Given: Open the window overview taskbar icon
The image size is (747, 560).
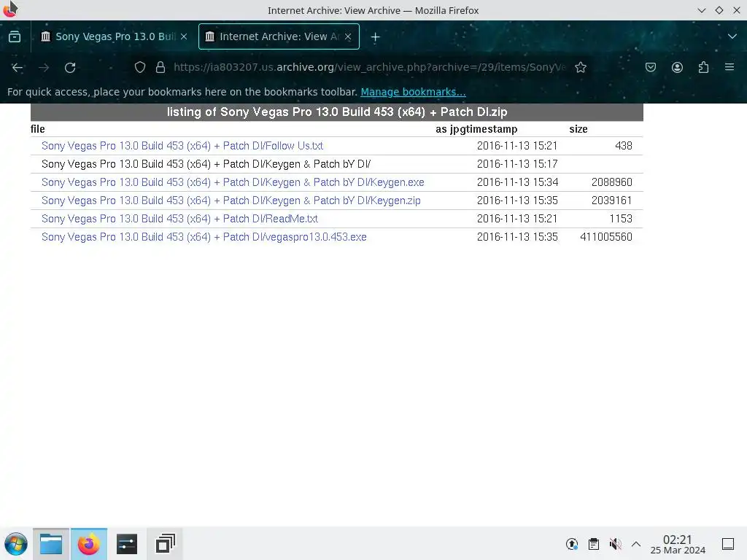Looking at the screenshot, I should click(165, 544).
